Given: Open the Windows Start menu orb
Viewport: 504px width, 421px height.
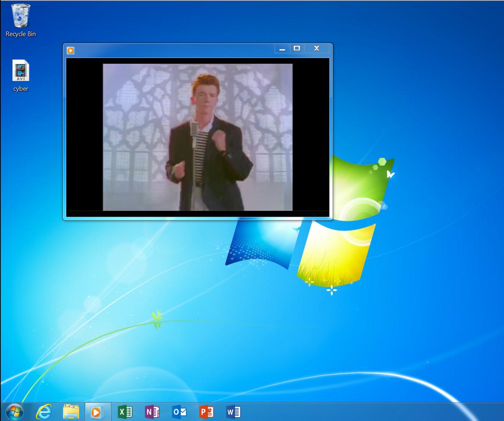Looking at the screenshot, I should click(14, 412).
